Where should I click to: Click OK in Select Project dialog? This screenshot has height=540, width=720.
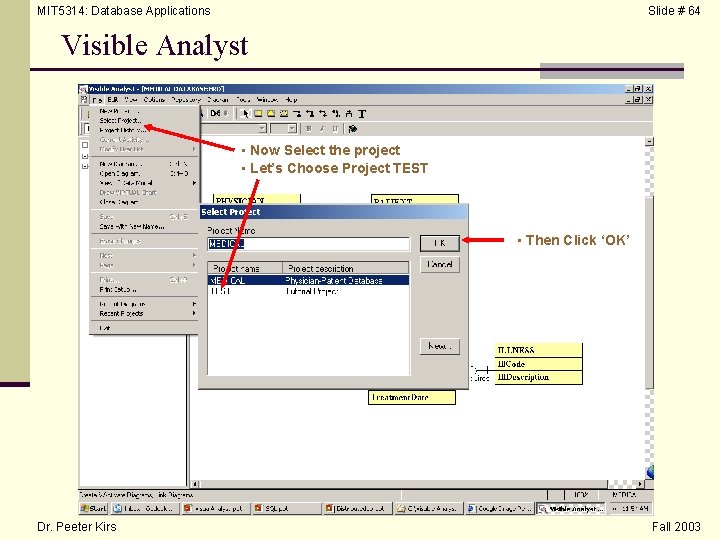[439, 243]
